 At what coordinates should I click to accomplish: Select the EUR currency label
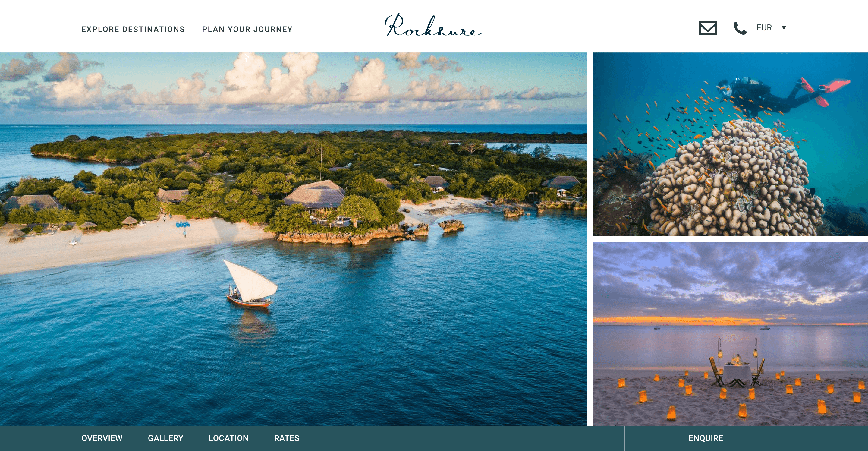coord(764,28)
